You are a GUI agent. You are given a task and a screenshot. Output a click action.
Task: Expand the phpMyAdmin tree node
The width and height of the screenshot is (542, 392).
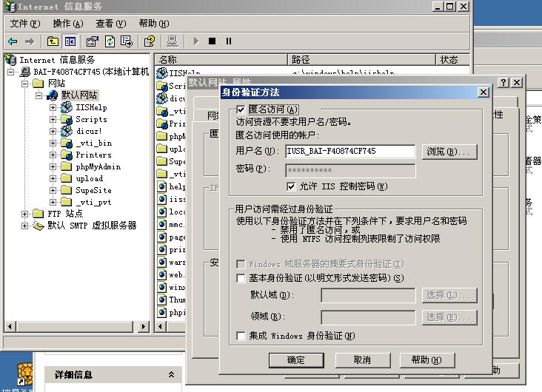53,167
